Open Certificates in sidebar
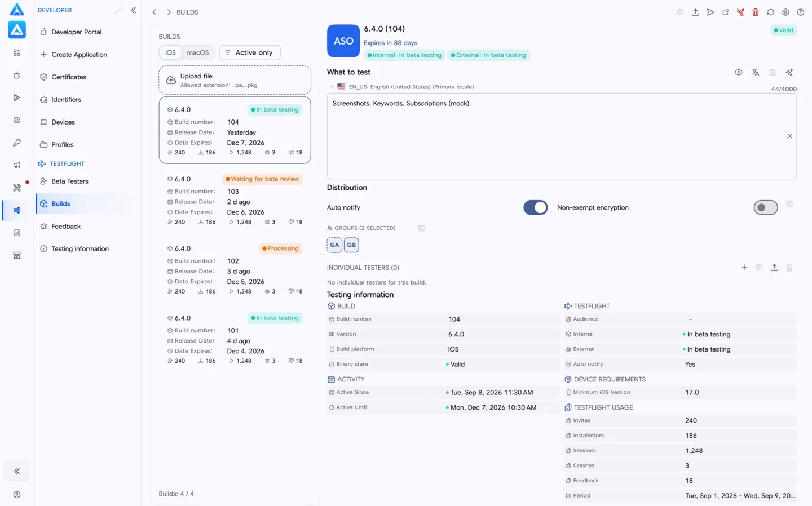The width and height of the screenshot is (812, 506). tap(87, 77)
